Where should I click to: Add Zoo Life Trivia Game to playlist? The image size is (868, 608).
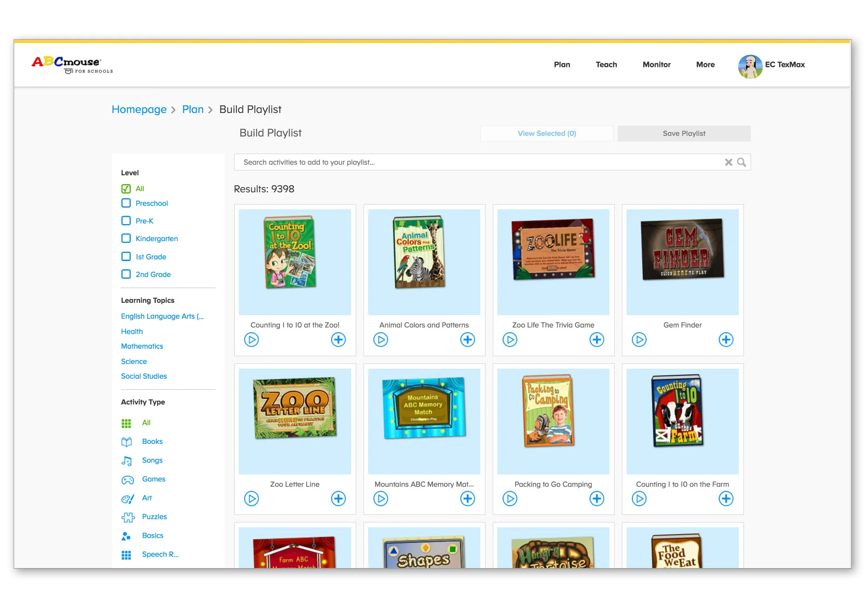pyautogui.click(x=597, y=340)
